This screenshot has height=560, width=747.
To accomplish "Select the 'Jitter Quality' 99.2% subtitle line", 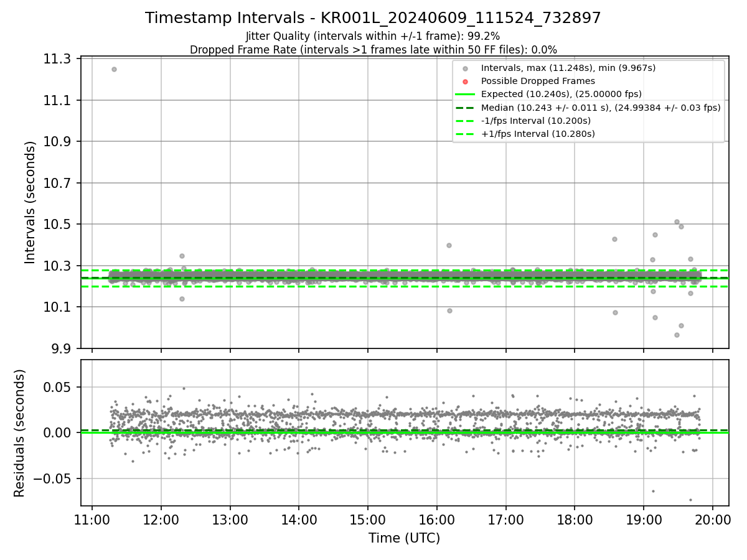I will pyautogui.click(x=373, y=36).
